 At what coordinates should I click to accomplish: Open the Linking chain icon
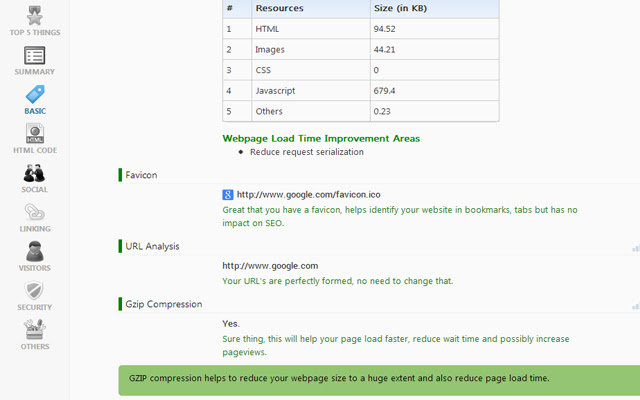pyautogui.click(x=35, y=212)
